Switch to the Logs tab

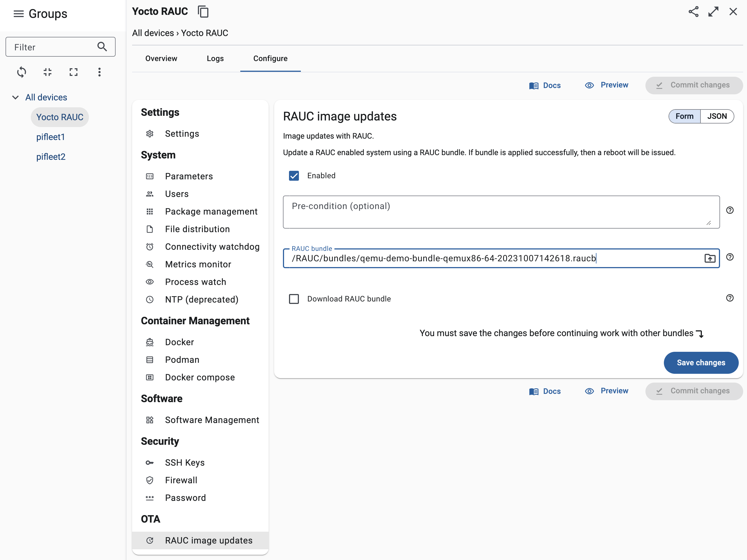point(215,58)
